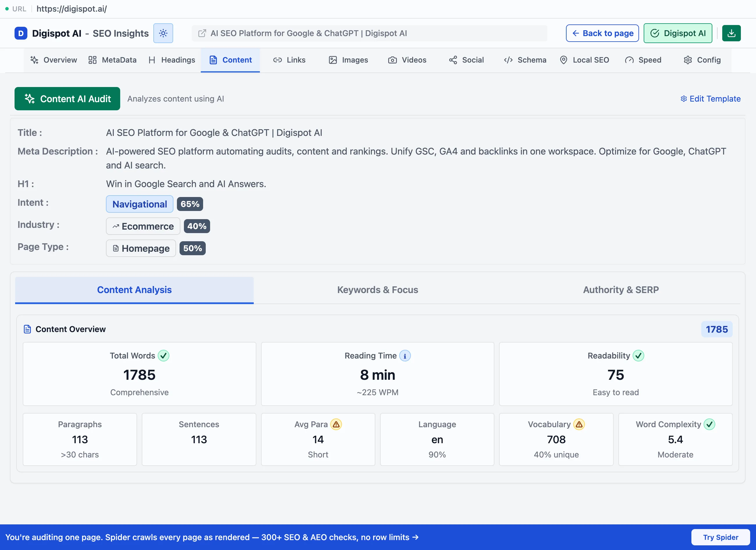Select the Content tab
This screenshot has width=756, height=550.
[x=230, y=60]
